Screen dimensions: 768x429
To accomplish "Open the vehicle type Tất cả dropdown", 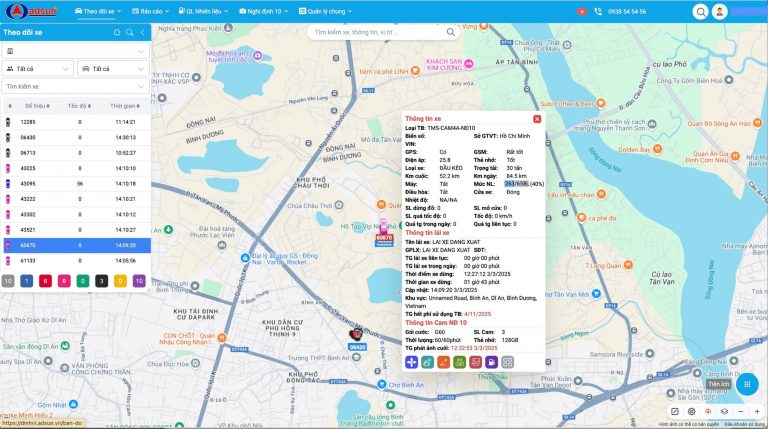I will tap(113, 68).
